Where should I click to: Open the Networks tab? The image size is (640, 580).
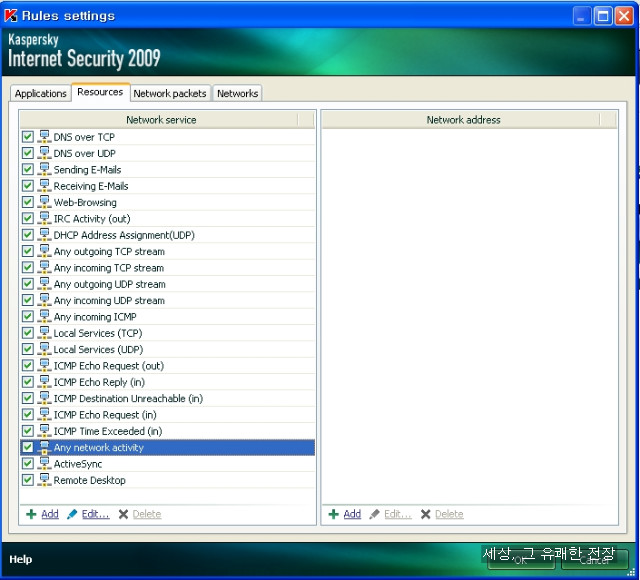238,93
